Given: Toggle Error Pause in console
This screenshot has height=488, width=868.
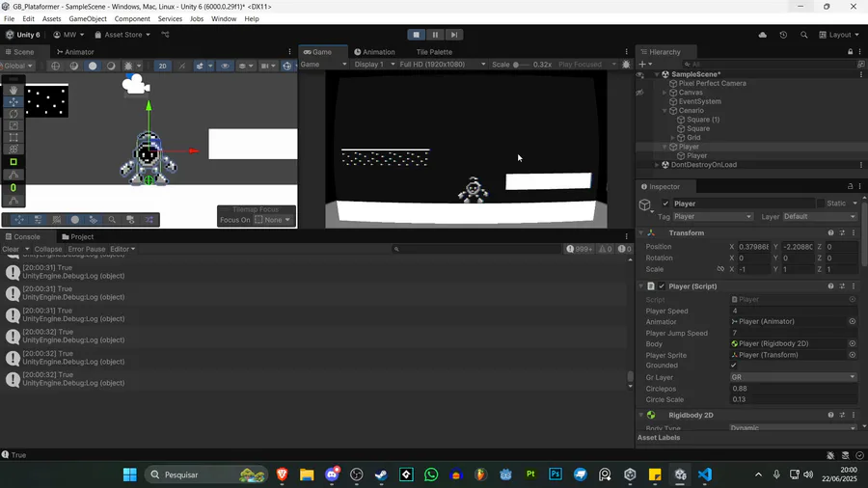Looking at the screenshot, I should [87, 249].
